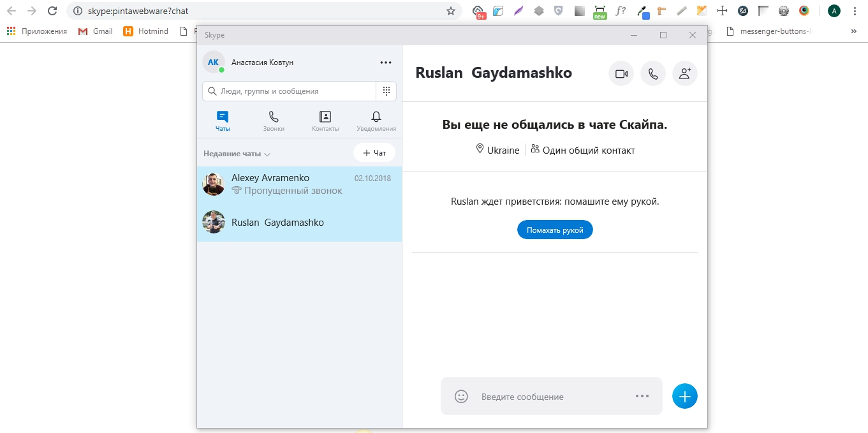Click the purple feather extension icon
The width and height of the screenshot is (868, 433).
tap(519, 11)
